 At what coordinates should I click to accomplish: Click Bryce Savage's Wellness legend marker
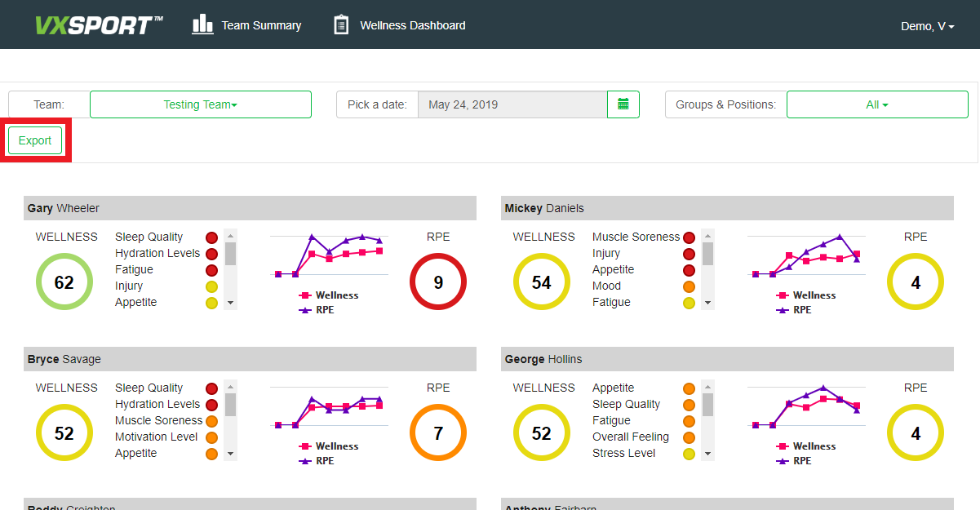click(x=305, y=446)
